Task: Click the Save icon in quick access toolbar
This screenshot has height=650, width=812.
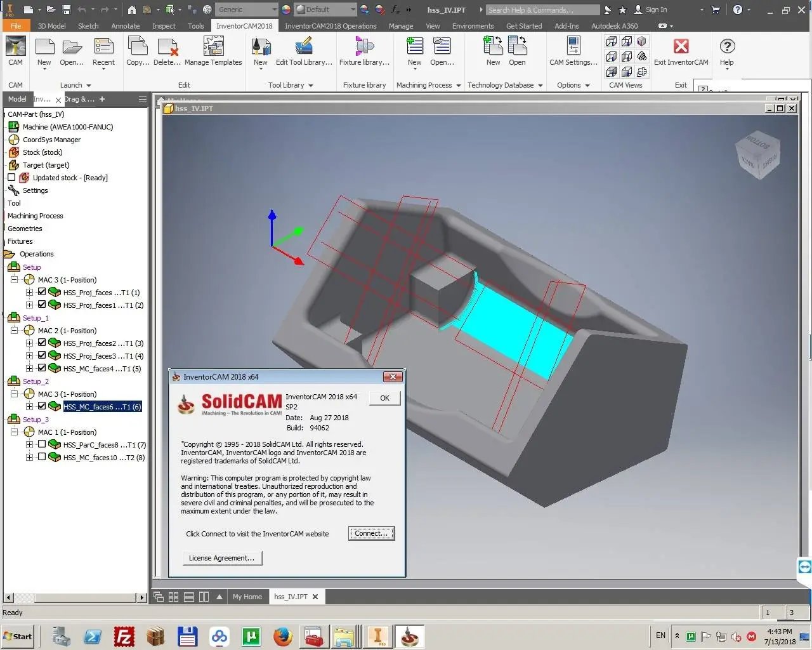Action: tap(67, 10)
